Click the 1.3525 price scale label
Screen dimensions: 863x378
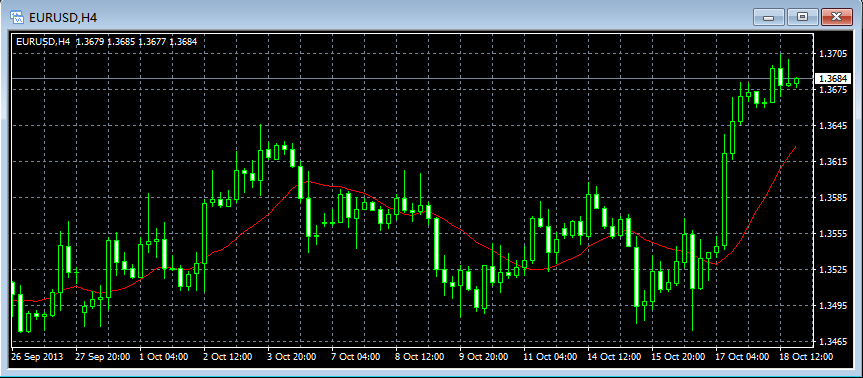[833, 270]
